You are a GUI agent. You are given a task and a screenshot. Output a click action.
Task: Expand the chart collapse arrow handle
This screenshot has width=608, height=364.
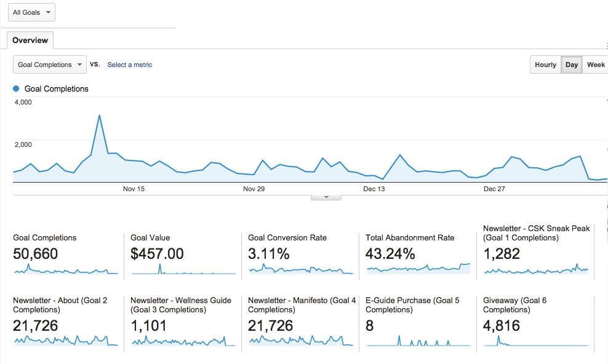click(x=326, y=197)
